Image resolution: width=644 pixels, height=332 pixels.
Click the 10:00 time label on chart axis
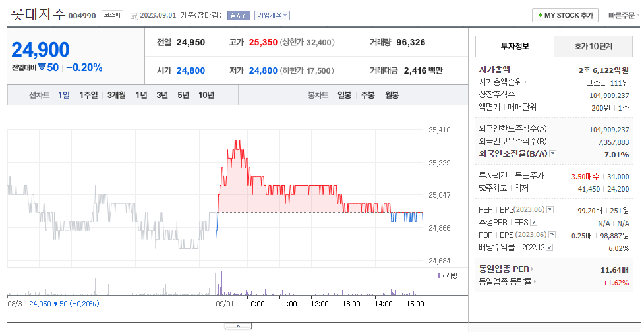pos(256,304)
